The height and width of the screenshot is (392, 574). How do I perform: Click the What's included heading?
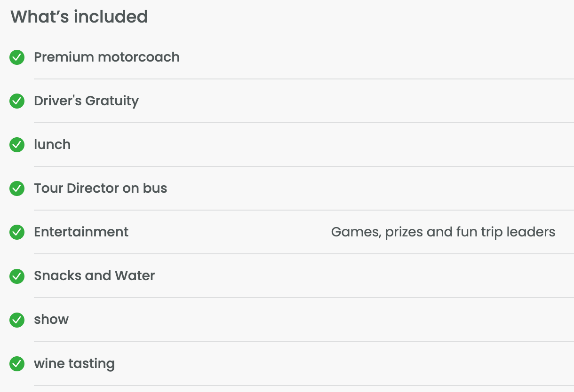(79, 17)
